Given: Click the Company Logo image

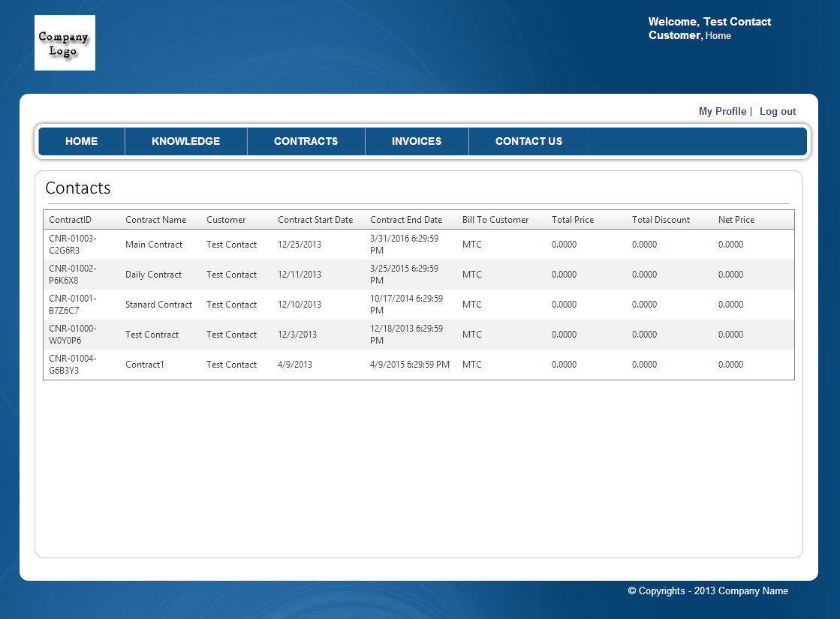Looking at the screenshot, I should pyautogui.click(x=65, y=43).
